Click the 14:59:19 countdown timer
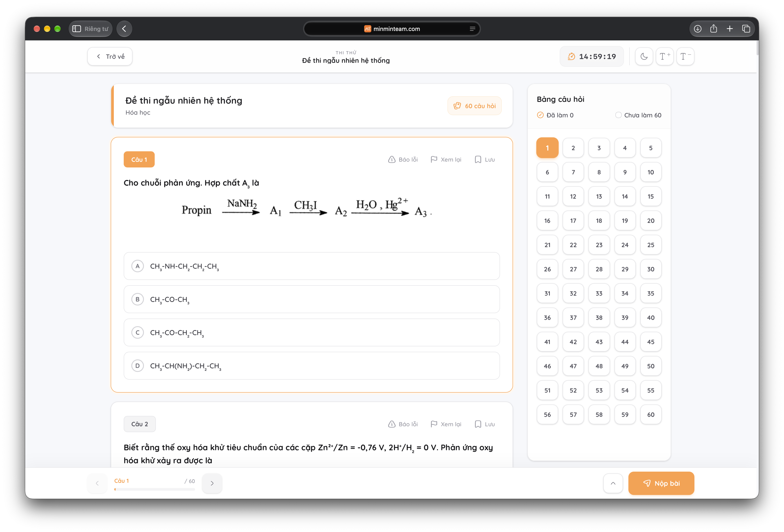 point(592,56)
